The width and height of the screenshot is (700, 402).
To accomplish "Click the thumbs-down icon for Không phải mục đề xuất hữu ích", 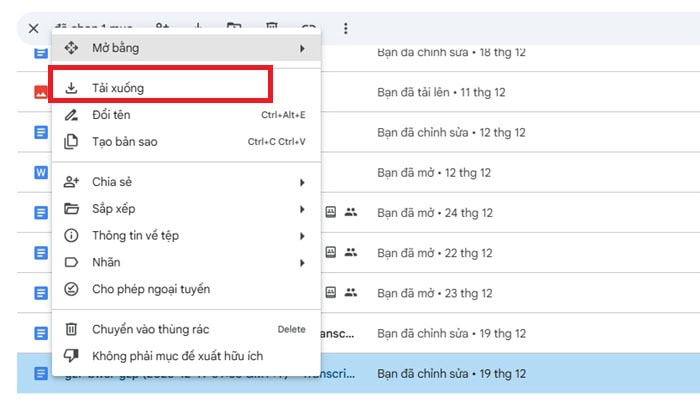I will 71,355.
